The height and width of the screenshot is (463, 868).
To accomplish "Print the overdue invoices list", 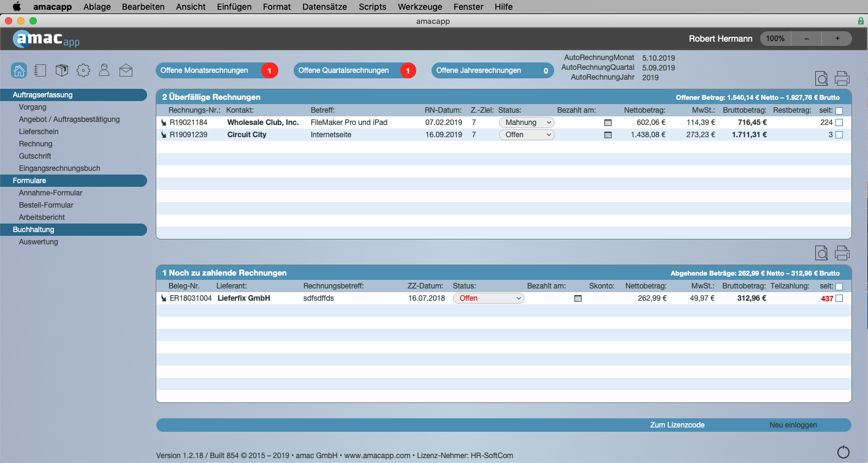I will pyautogui.click(x=842, y=78).
